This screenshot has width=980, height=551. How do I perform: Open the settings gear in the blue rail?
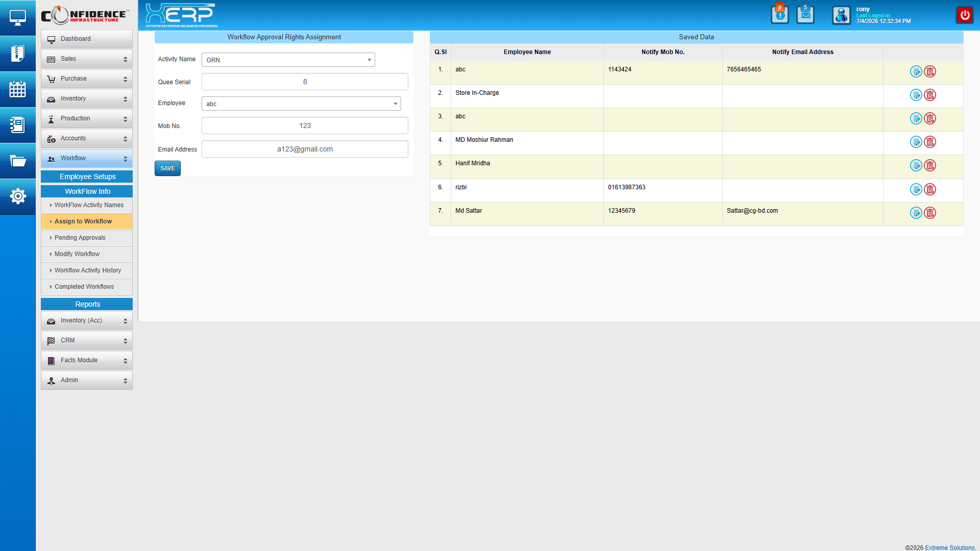[x=18, y=196]
